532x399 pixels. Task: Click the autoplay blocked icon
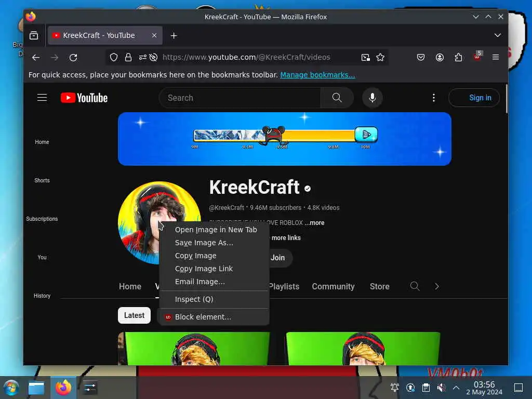(153, 57)
